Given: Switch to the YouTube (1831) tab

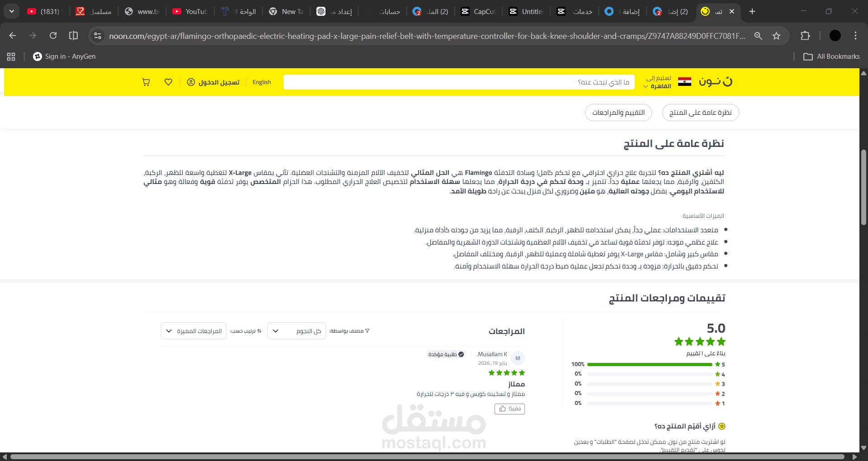Looking at the screenshot, I should (44, 11).
